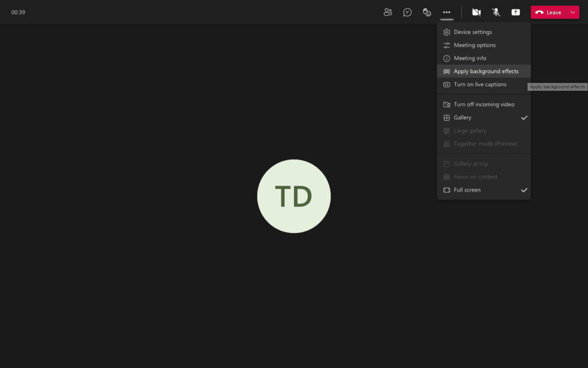Turn on live captions
This screenshot has height=368, width=588.
pyautogui.click(x=480, y=84)
